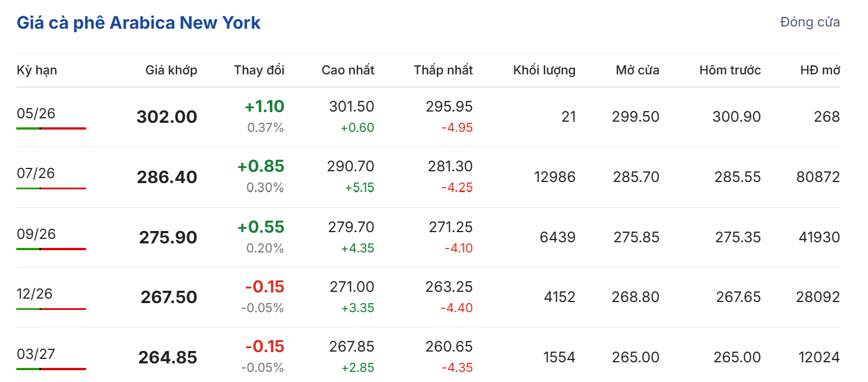The width and height of the screenshot is (868, 382).
Task: Click the low price 263.25
Action: [x=449, y=287]
